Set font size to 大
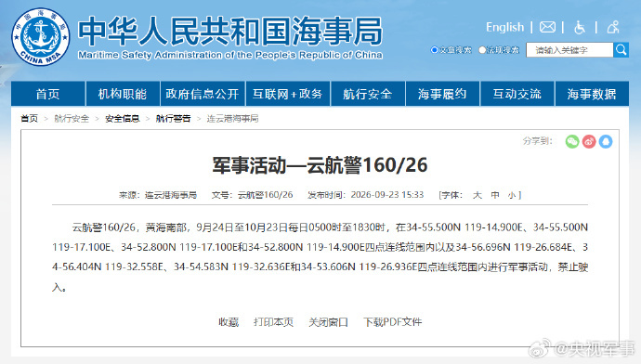This screenshot has height=364, width=641. pyautogui.click(x=477, y=195)
